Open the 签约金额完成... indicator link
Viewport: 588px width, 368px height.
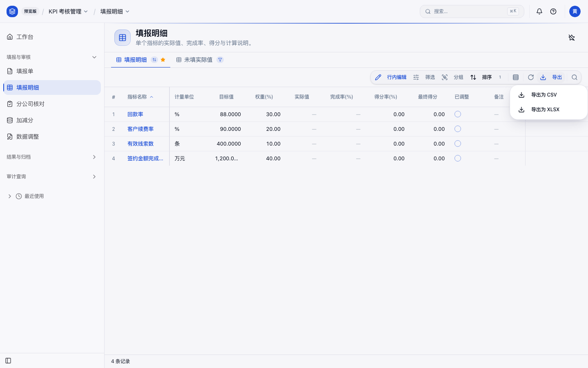coord(145,159)
